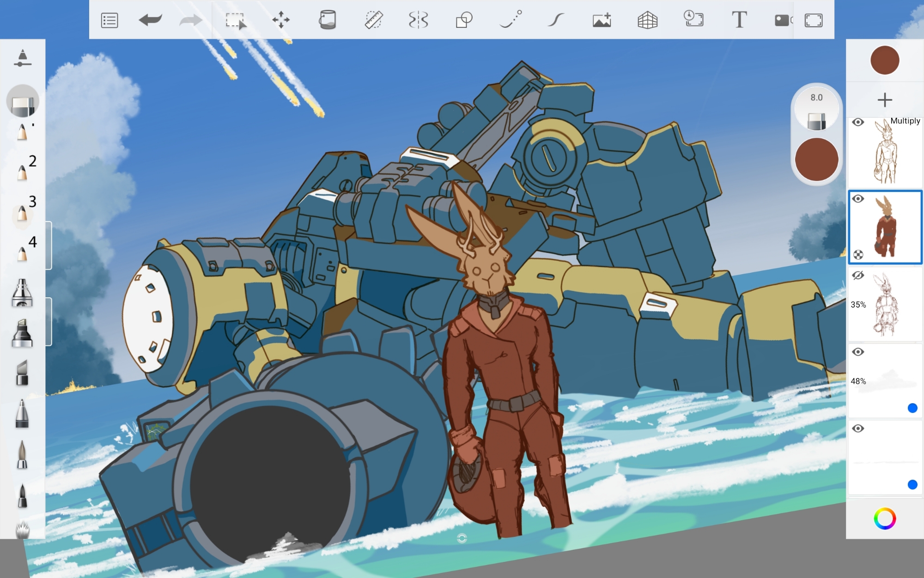
Task: Select the flood fill bucket tool
Action: point(327,20)
